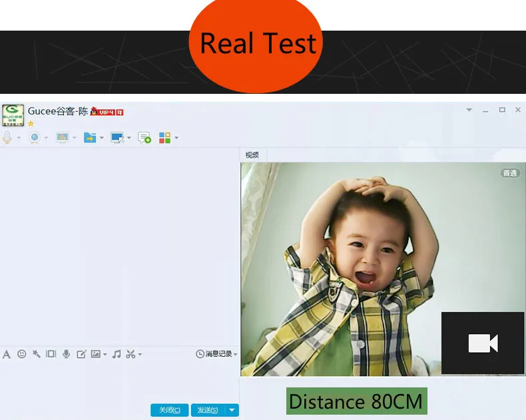Expand presentation screen icon dropdown arrow
This screenshot has height=420, width=526.
75,138
